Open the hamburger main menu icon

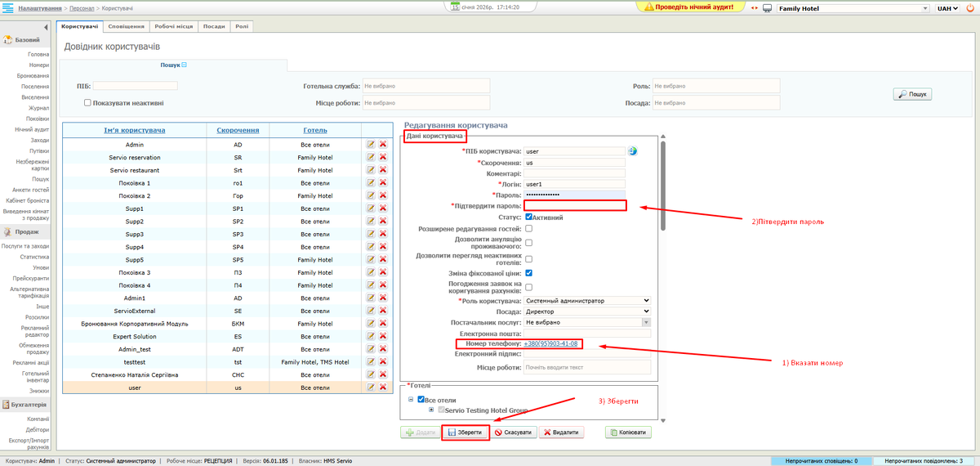(x=7, y=7)
